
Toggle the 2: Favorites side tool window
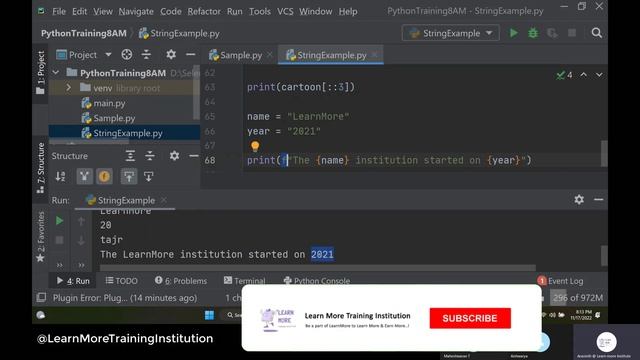[x=40, y=237]
